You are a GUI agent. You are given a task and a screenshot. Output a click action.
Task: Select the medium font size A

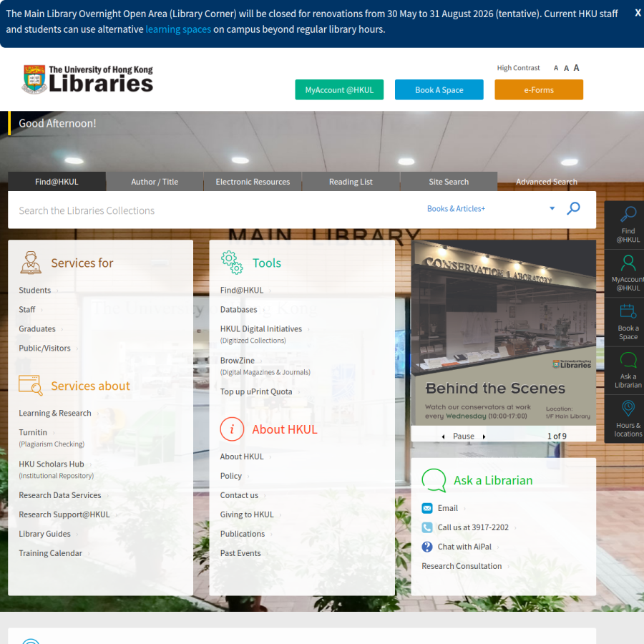point(566,68)
